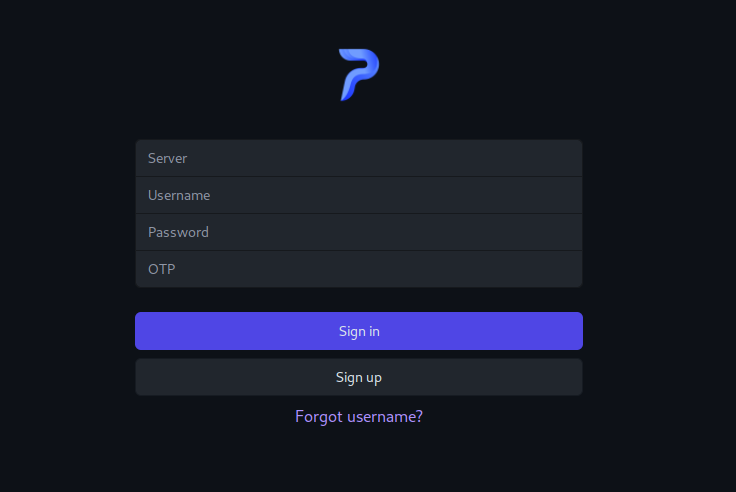736x492 pixels.
Task: Submit the form with Sign in
Action: click(x=359, y=331)
